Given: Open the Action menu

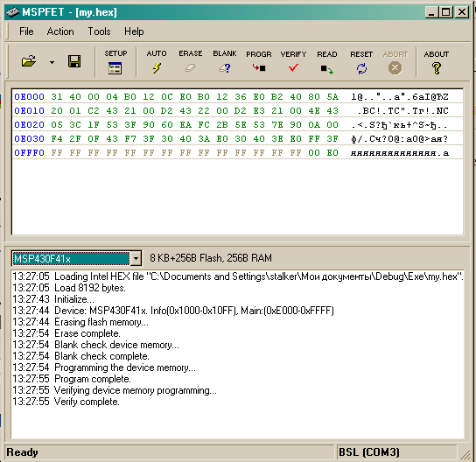Looking at the screenshot, I should [60, 31].
